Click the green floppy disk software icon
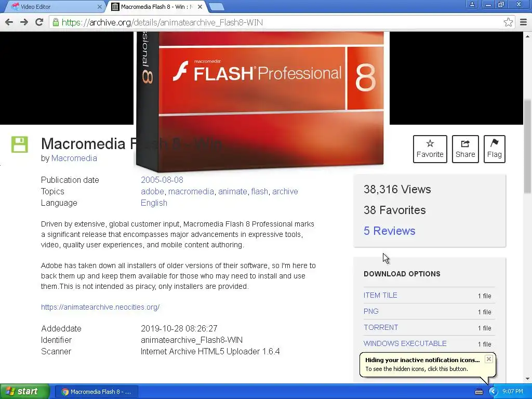Screen dimensions: 532x399 [x=20, y=144]
